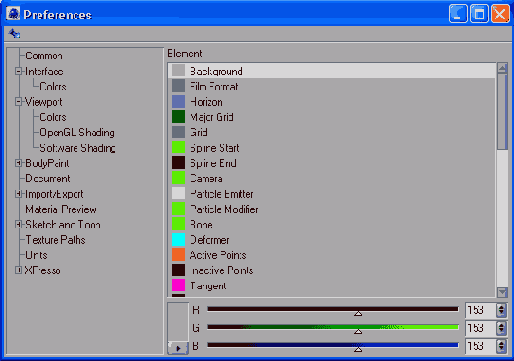The height and width of the screenshot is (361, 514).
Task: Click the Major Grid dark green swatch
Action: coord(178,117)
